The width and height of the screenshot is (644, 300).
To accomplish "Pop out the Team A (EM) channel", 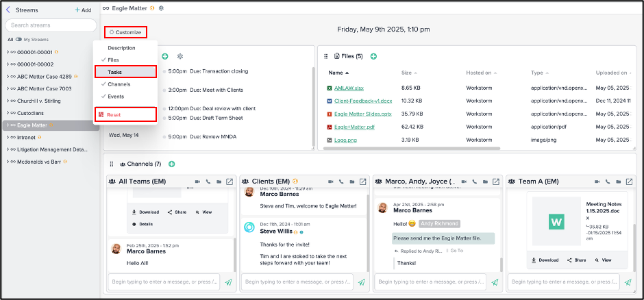I will 629,182.
